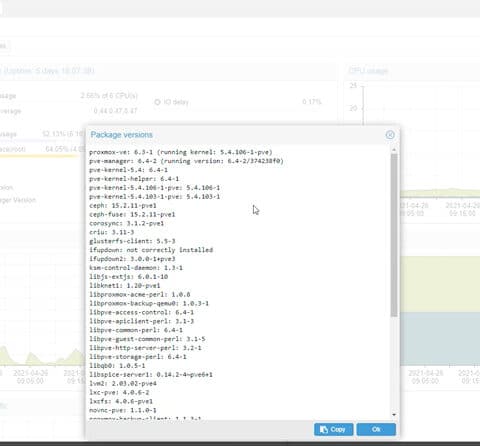Screen dimensions: 480x446
Task: Click the line 'pve-kernel-5.4.106-1-pve: 5.4.106-1'
Action: tap(154, 188)
